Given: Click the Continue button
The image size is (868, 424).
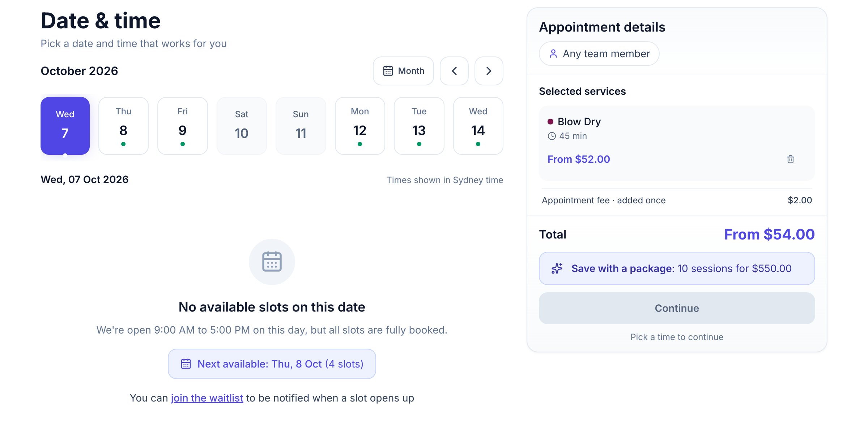Looking at the screenshot, I should coord(677,308).
